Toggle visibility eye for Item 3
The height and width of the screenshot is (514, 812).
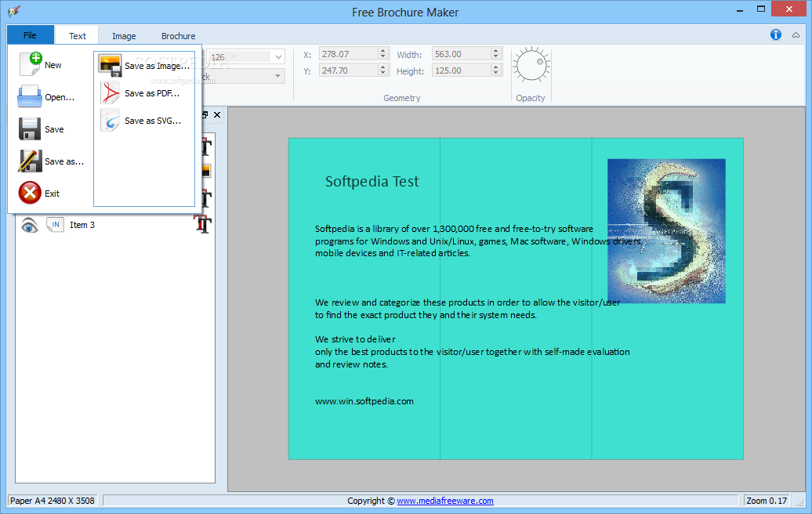coord(30,225)
